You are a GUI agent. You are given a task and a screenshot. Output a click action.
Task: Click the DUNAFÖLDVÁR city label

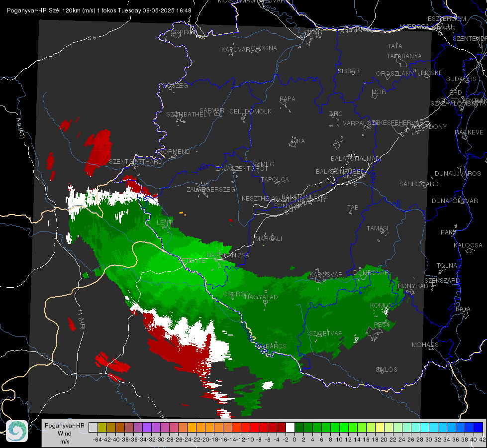point(455,201)
